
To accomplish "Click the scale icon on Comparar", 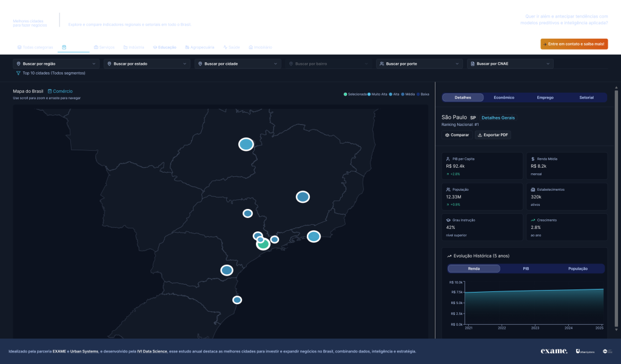I will tap(447, 135).
